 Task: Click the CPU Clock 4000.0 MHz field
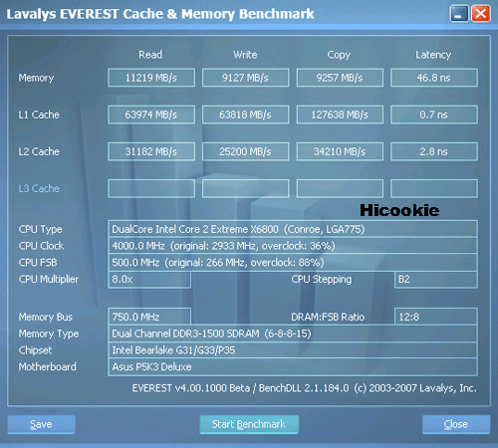(x=293, y=246)
